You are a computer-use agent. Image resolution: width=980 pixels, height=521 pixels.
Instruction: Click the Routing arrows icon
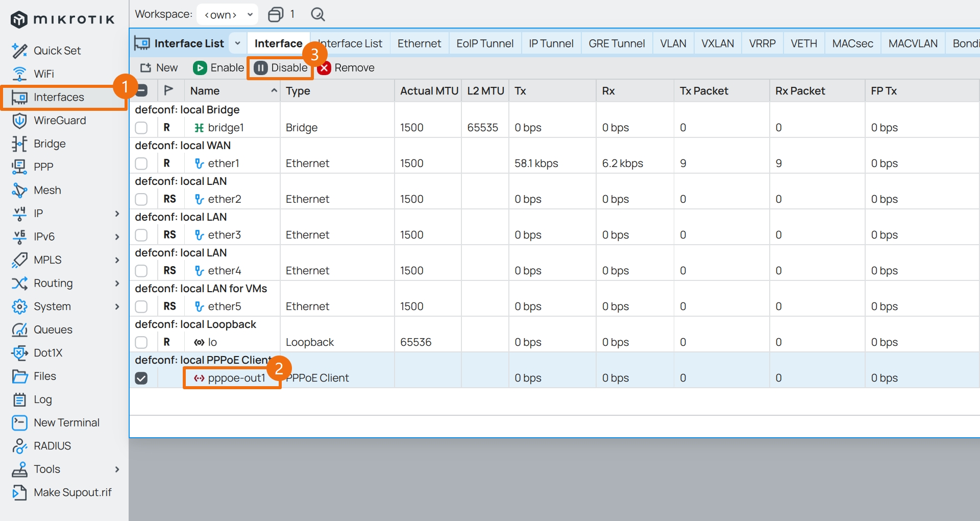(19, 283)
